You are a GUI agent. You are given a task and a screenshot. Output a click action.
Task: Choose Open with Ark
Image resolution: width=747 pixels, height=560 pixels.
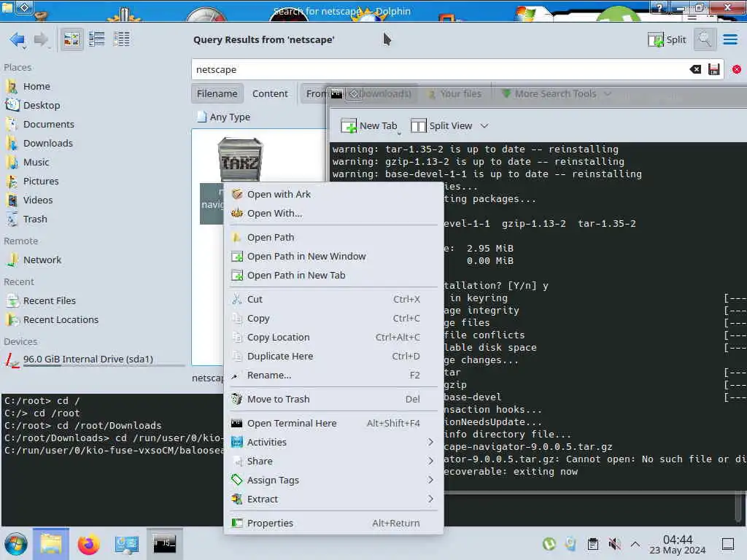(333, 194)
